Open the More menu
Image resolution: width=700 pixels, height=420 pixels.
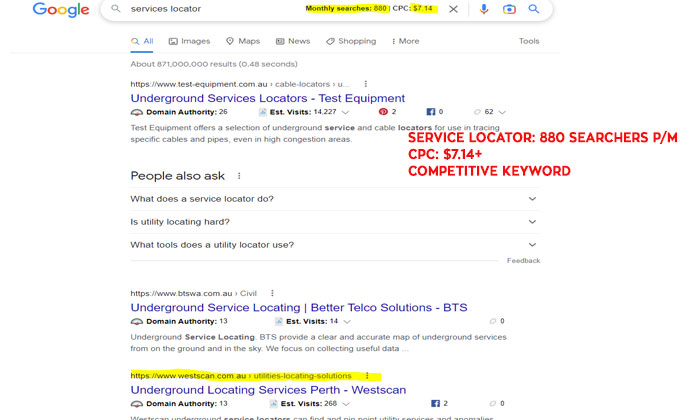pyautogui.click(x=405, y=42)
